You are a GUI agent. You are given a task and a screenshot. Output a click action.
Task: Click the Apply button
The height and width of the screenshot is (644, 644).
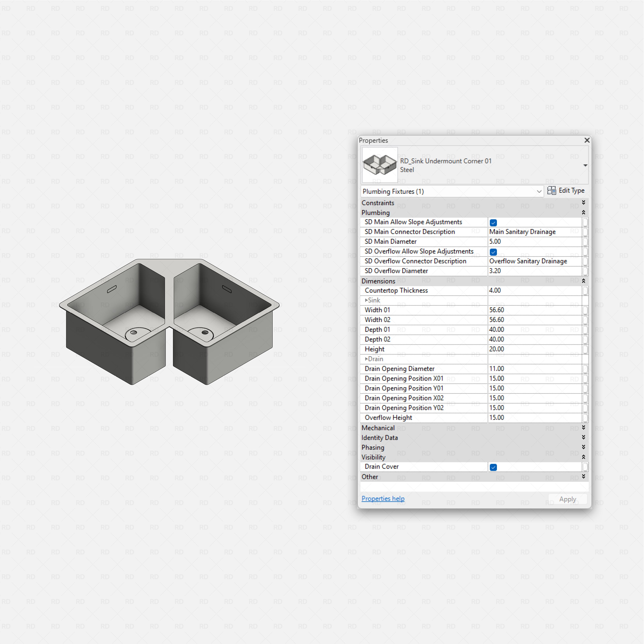click(x=567, y=499)
